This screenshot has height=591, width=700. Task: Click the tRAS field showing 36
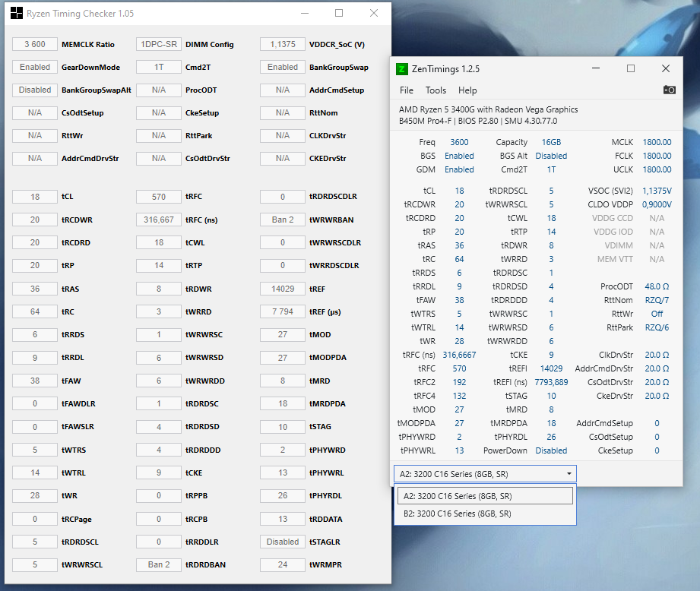click(x=35, y=289)
